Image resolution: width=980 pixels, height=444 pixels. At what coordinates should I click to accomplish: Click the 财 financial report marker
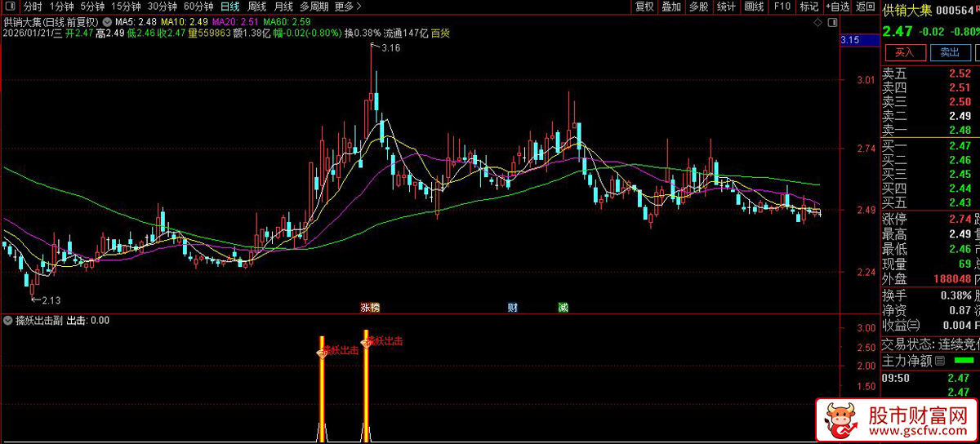(x=513, y=308)
